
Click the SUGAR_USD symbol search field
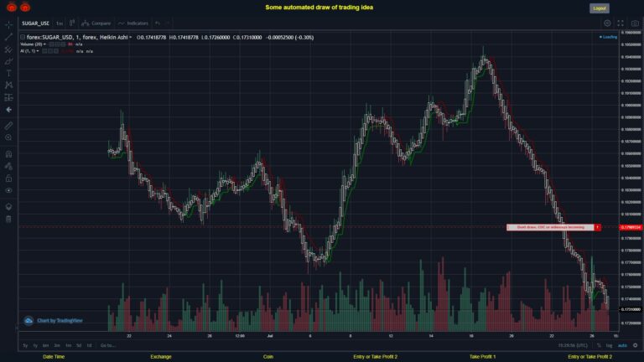pos(36,23)
